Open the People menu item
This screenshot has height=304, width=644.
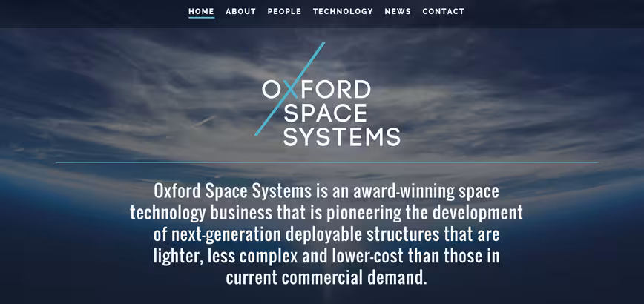[284, 11]
